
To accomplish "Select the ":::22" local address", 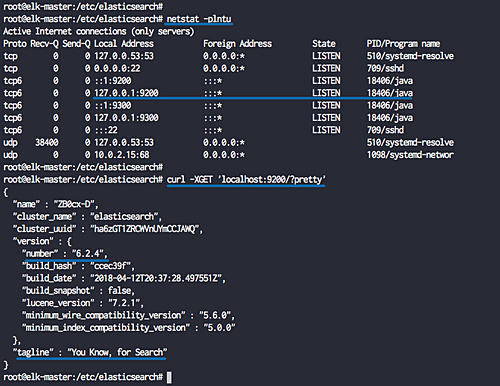I will pyautogui.click(x=106, y=130).
